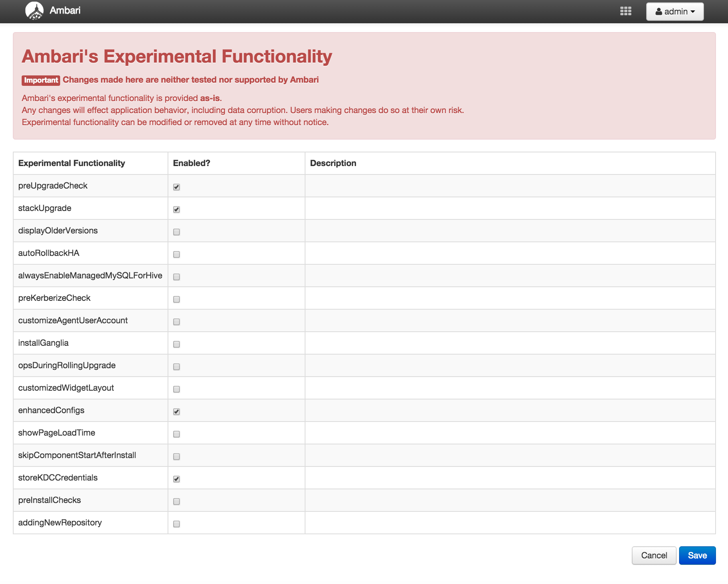This screenshot has width=728, height=584.
Task: Uncheck the enhancedConfigs checkbox
Action: [176, 412]
